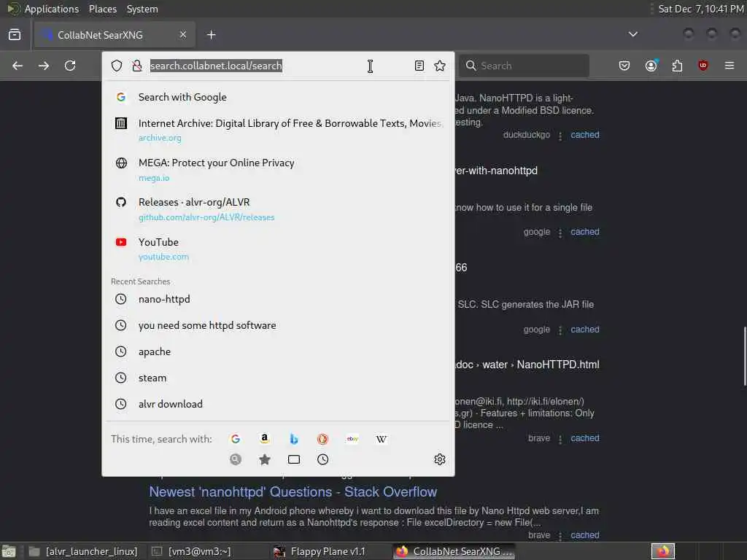747x560 pixels.
Task: Open the Applications menu
Action: [x=52, y=9]
